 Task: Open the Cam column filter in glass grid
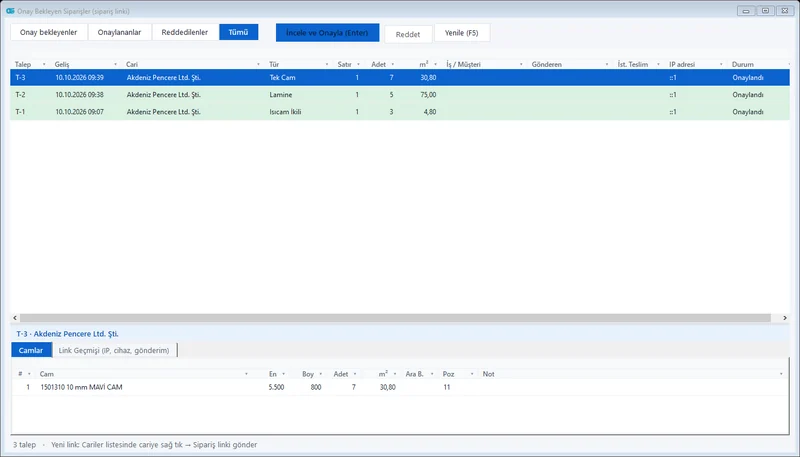[246, 374]
